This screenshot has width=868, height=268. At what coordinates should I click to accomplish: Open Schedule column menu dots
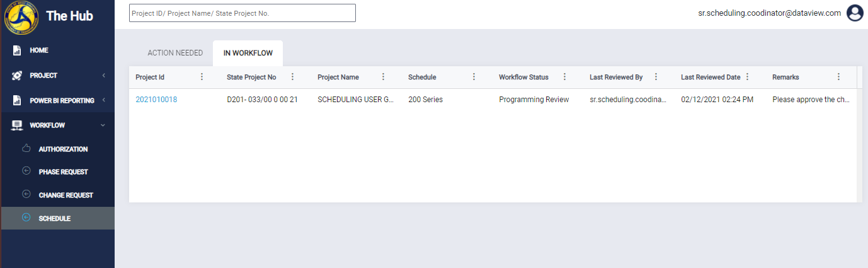(x=474, y=77)
